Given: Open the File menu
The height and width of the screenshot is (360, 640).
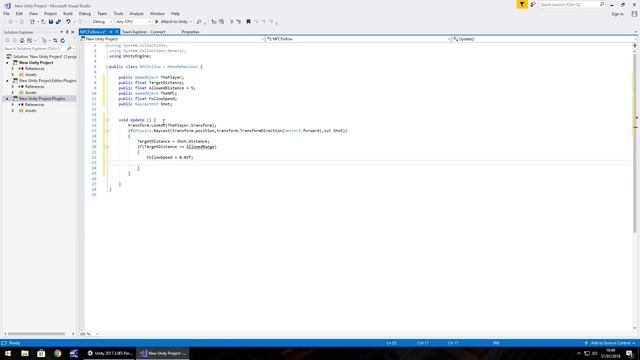Looking at the screenshot, I should [6, 14].
